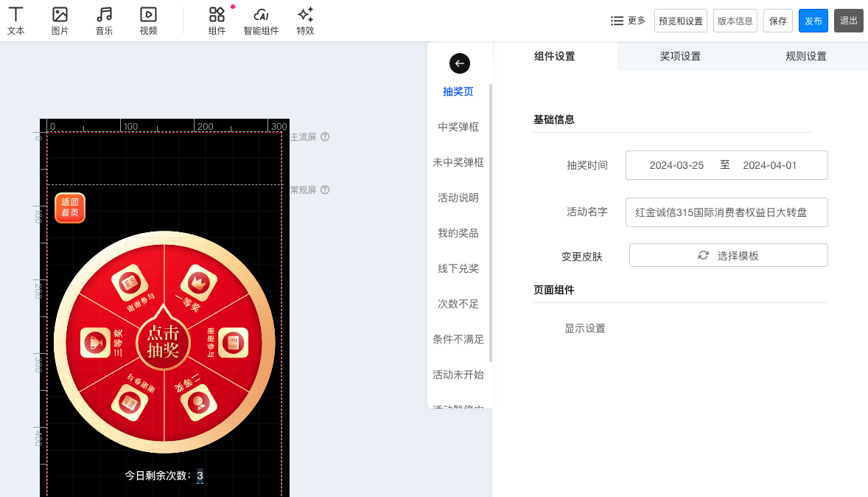Open the 特效 effects tool
Screen dimensions: 868x497
(x=305, y=21)
